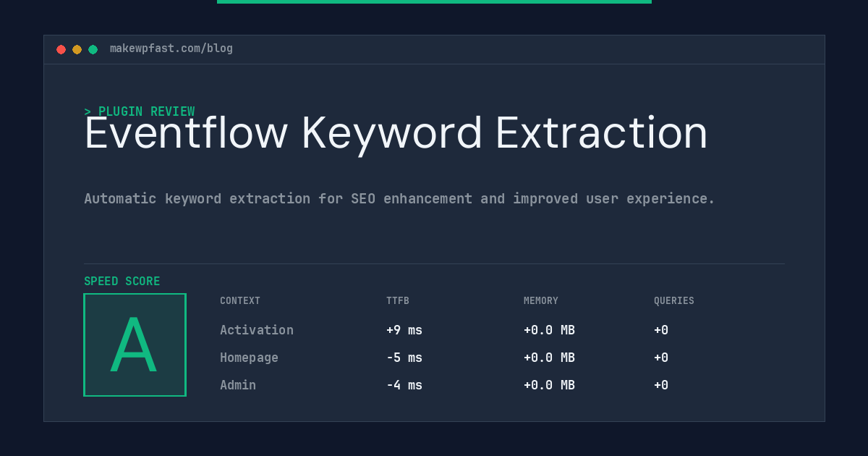Screen dimensions: 868x456
Task: Click the green maximize dot
Action: click(93, 49)
